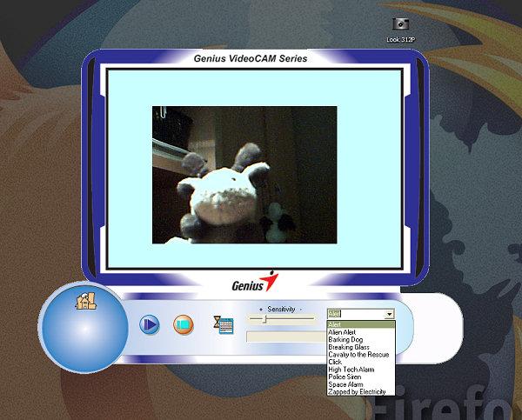Open the Look 312P desktop camera icon
522x420 pixels.
pos(400,25)
